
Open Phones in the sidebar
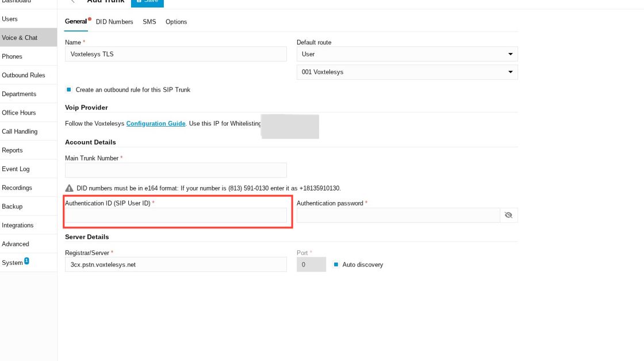pos(28,56)
